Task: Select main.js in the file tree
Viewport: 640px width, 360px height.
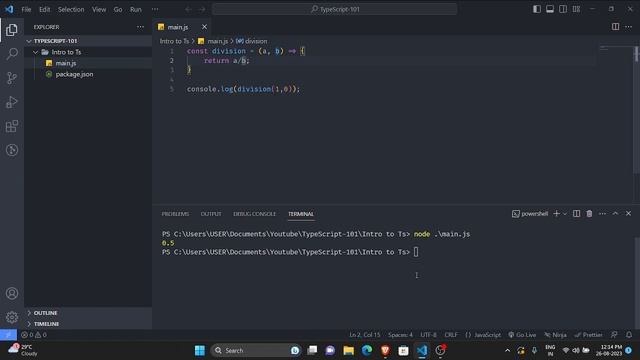Action: click(x=88, y=63)
